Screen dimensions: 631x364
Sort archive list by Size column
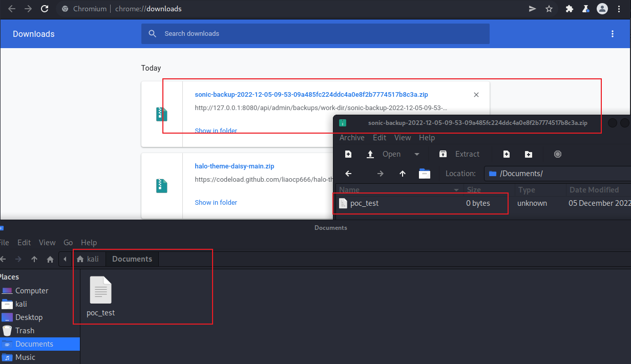coord(474,190)
